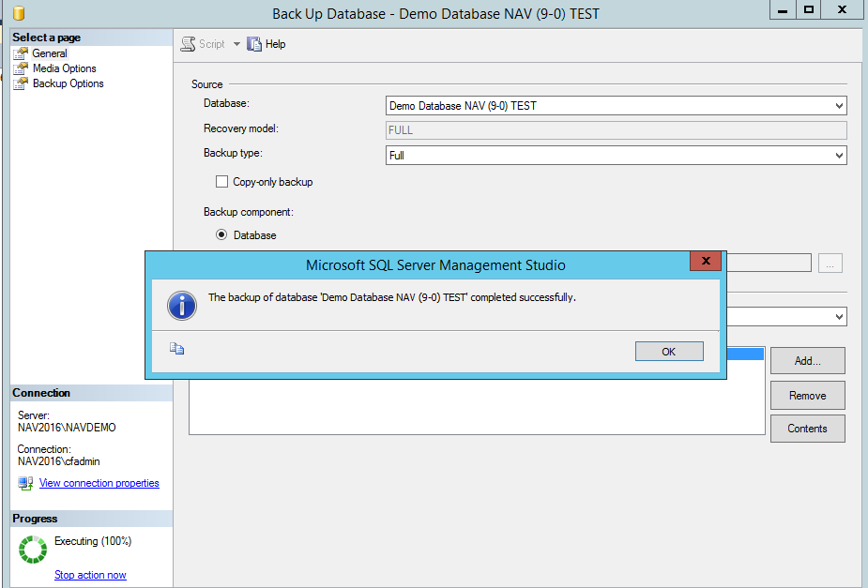
Task: Open the partly hidden destination dropdown
Action: tap(839, 316)
